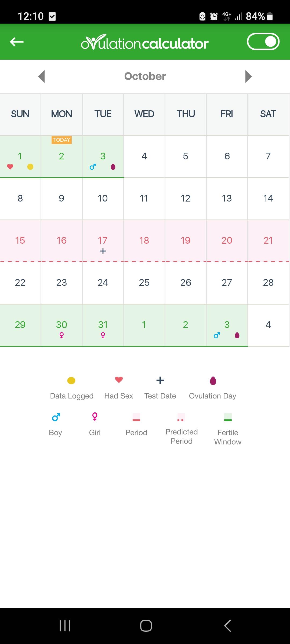Image resolution: width=290 pixels, height=644 pixels.
Task: Tap the ovulation drop on October 3
Action: click(x=113, y=167)
